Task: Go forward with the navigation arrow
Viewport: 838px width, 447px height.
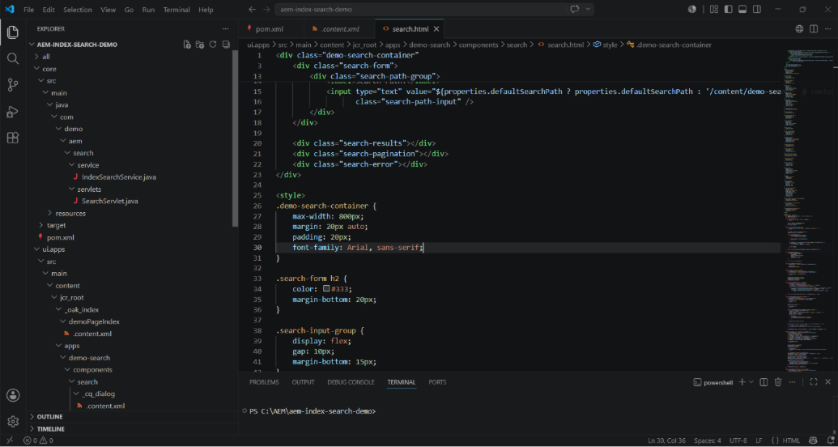Action: (266, 10)
